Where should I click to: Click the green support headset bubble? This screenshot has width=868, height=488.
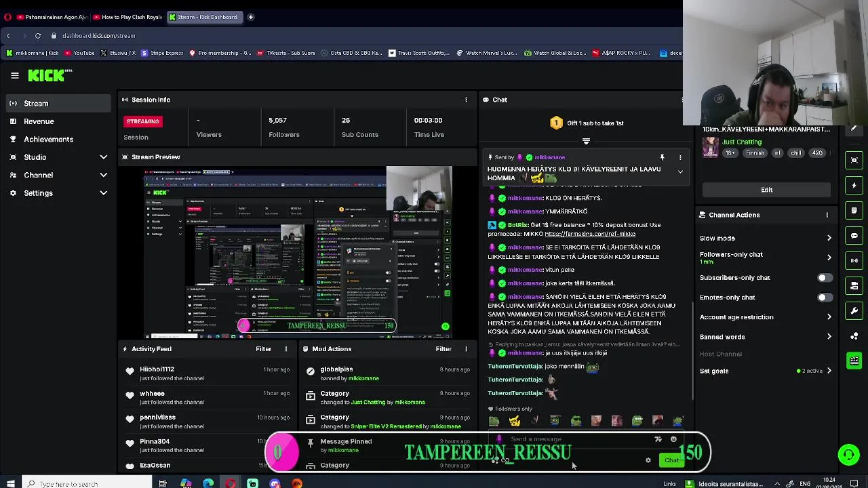point(849,455)
